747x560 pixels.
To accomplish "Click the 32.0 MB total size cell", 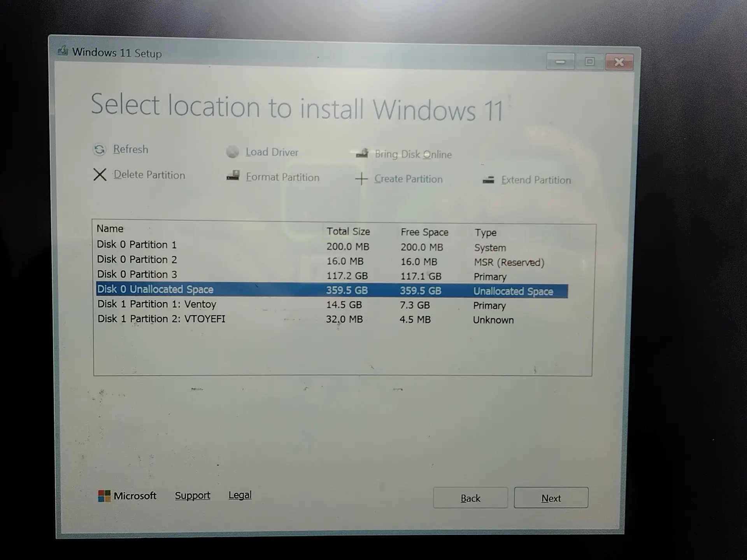I will coord(344,319).
